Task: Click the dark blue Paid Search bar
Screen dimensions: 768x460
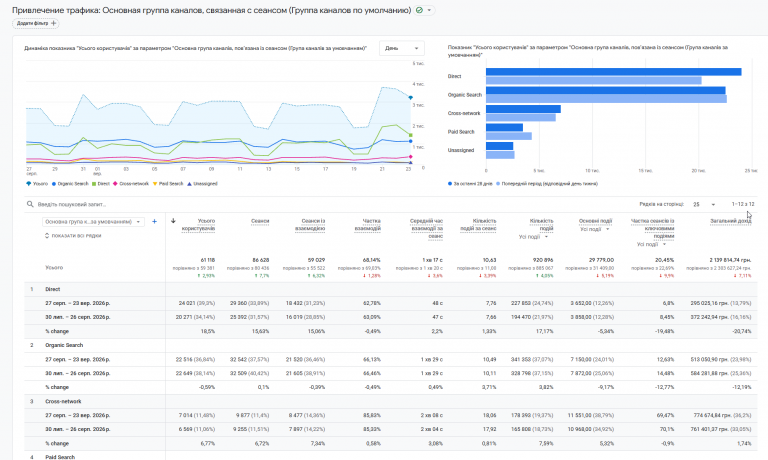Action: (504, 127)
